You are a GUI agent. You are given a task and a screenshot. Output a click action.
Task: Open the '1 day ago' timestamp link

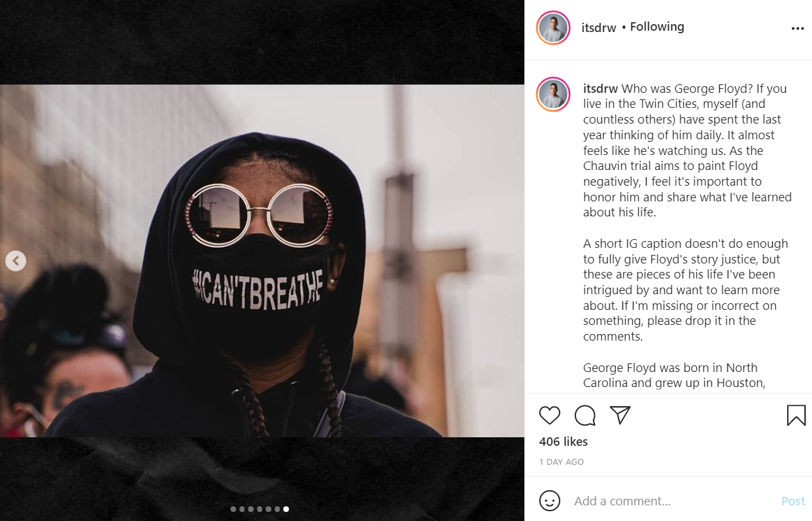pyautogui.click(x=562, y=462)
